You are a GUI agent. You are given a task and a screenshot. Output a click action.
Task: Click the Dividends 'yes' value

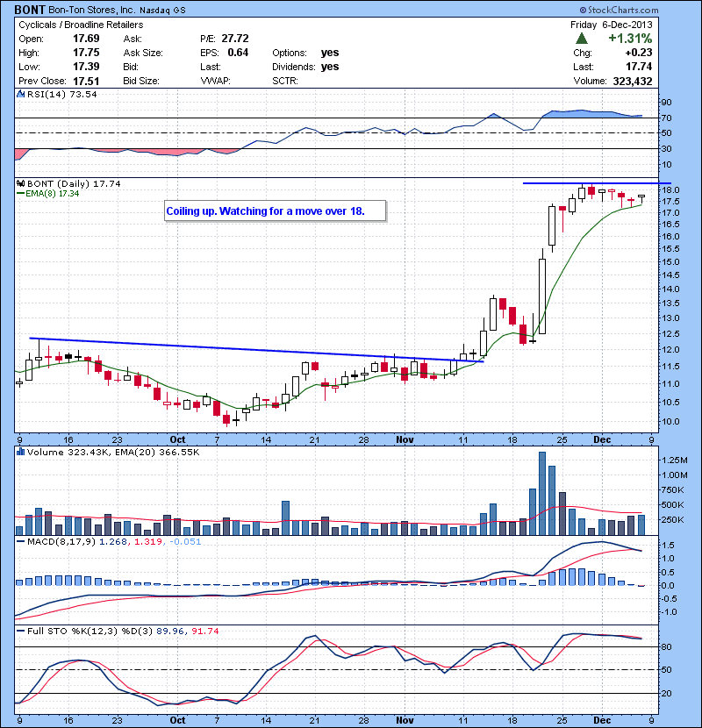pyautogui.click(x=330, y=67)
